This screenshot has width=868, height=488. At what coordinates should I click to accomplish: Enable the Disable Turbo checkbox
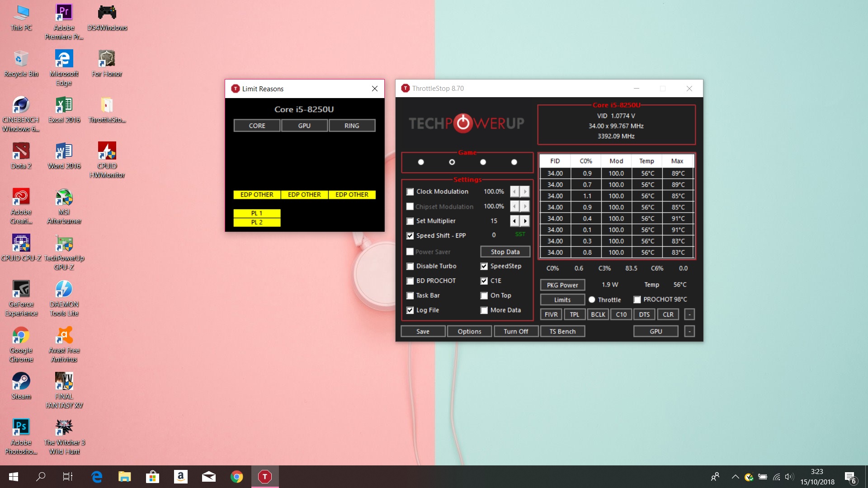tap(410, 266)
